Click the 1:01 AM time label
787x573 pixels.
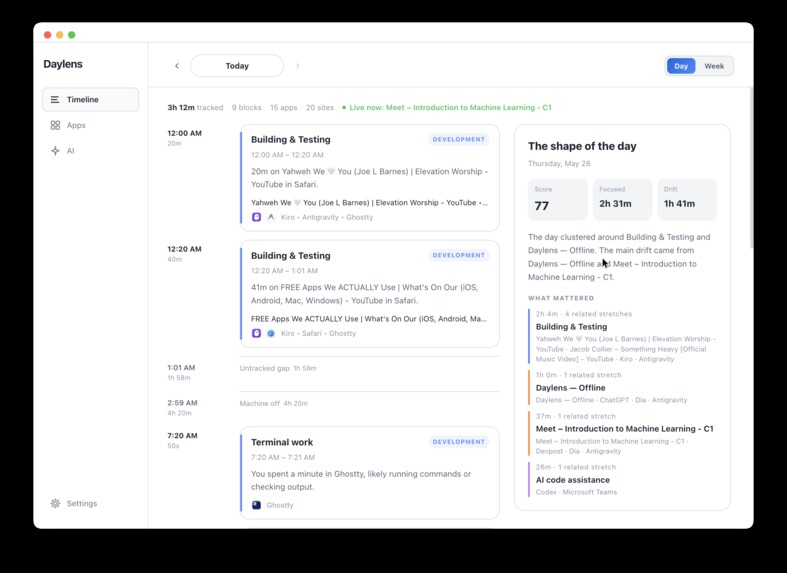click(x=181, y=367)
